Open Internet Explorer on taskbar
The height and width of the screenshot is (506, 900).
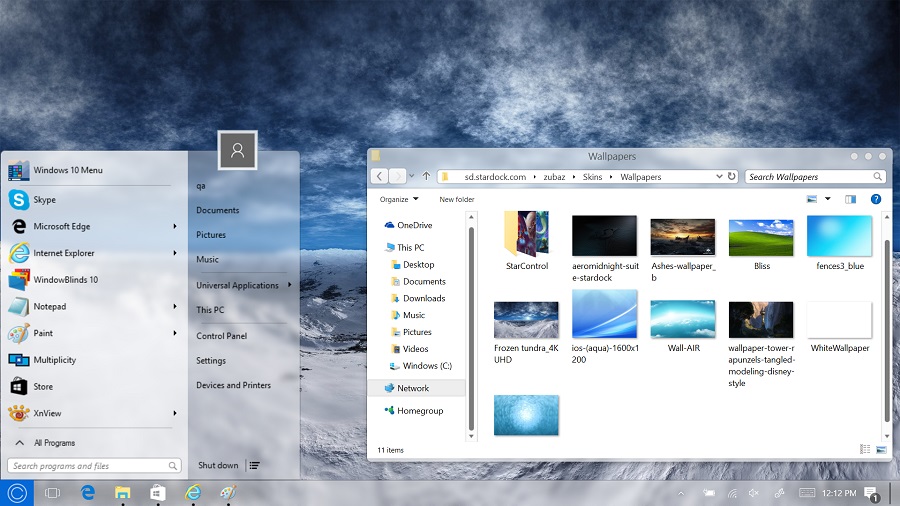point(193,493)
